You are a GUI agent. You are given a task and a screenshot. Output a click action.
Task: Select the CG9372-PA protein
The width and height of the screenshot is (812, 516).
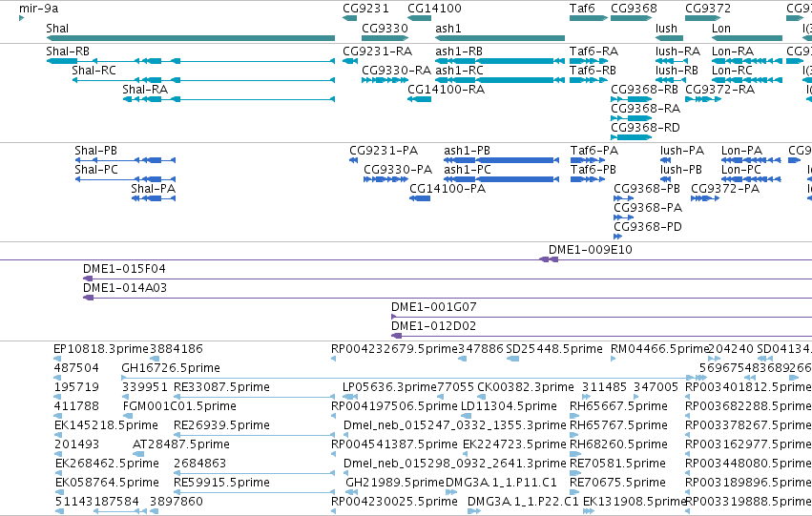pos(705,198)
